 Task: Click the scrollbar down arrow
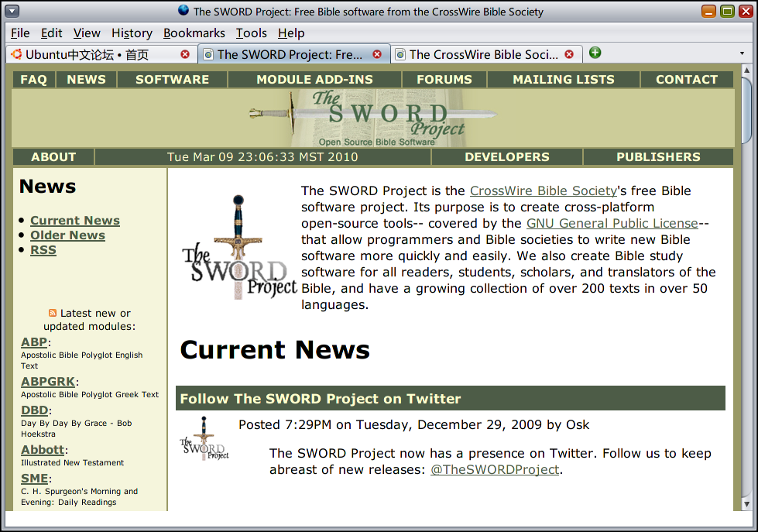coord(746,504)
